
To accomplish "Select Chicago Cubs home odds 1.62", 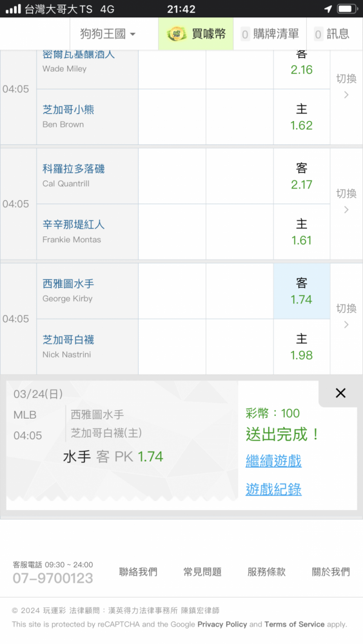I will (302, 117).
